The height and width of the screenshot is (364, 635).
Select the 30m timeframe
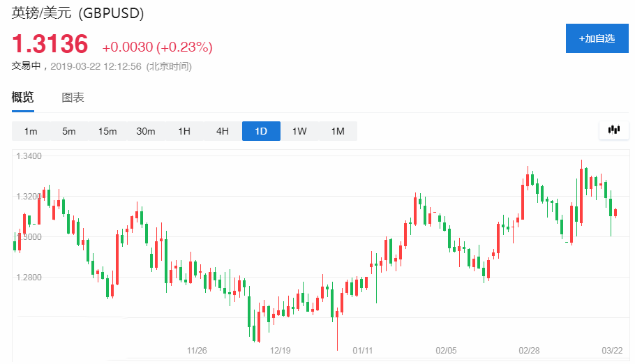pos(146,131)
